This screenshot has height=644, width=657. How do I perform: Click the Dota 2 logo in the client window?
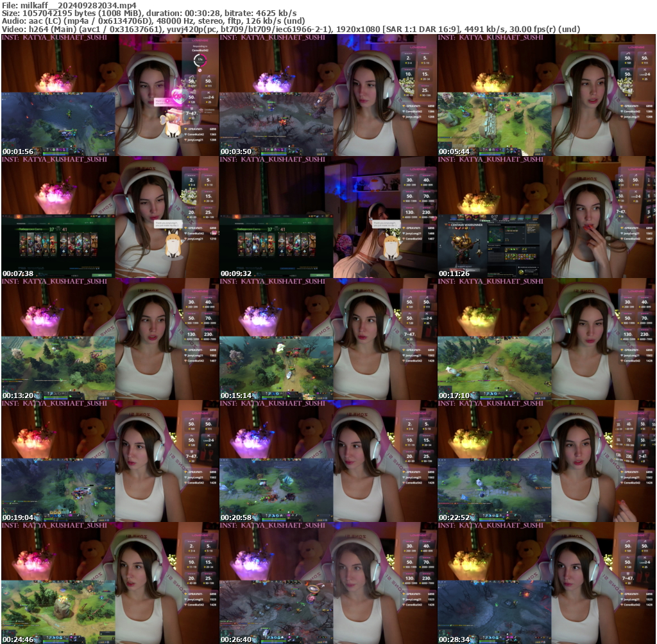click(x=18, y=216)
